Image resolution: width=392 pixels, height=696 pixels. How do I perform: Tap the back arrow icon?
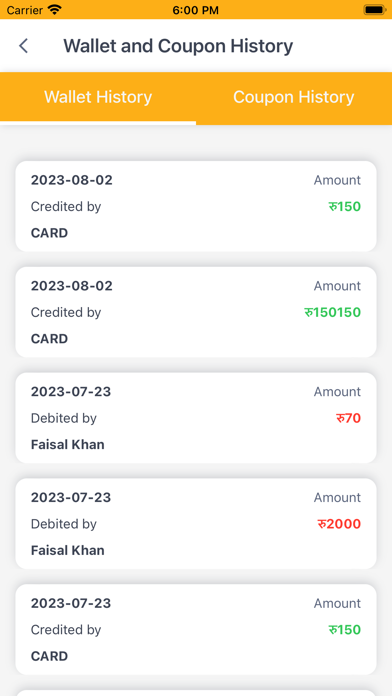click(x=24, y=46)
